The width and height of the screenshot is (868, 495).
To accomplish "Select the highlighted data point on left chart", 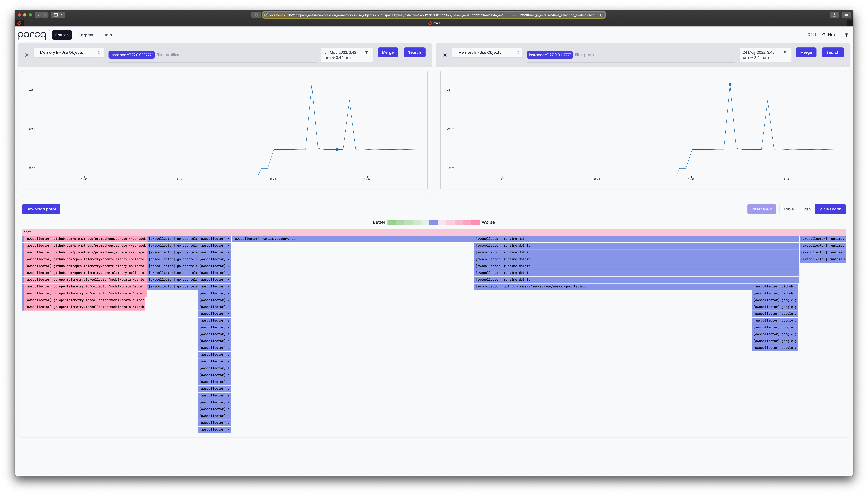I will click(x=337, y=150).
